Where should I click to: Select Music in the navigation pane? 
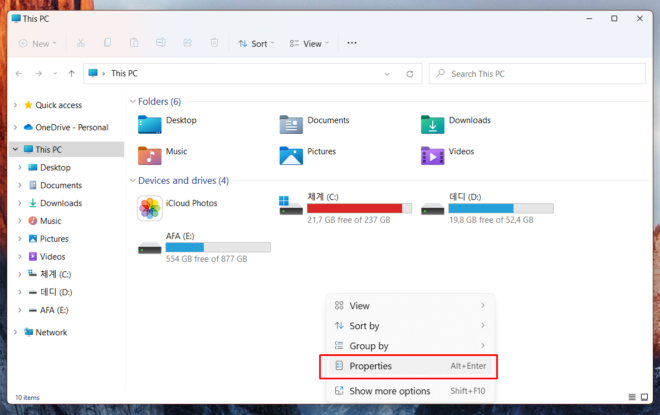[x=50, y=221]
